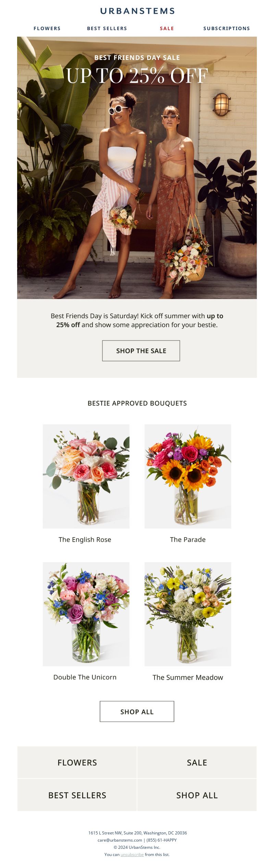274x868 pixels.
Task: Click the Double The Unicorn caption
Action: (x=85, y=677)
